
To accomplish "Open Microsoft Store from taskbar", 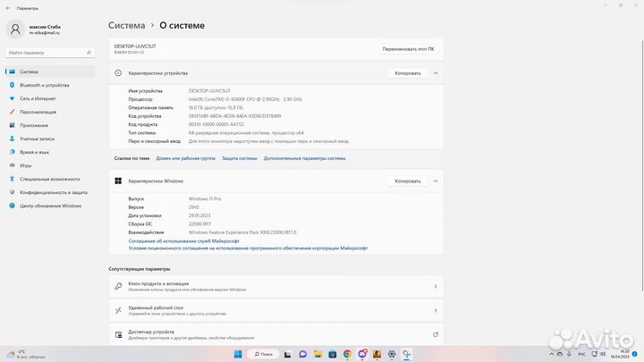I will click(332, 354).
